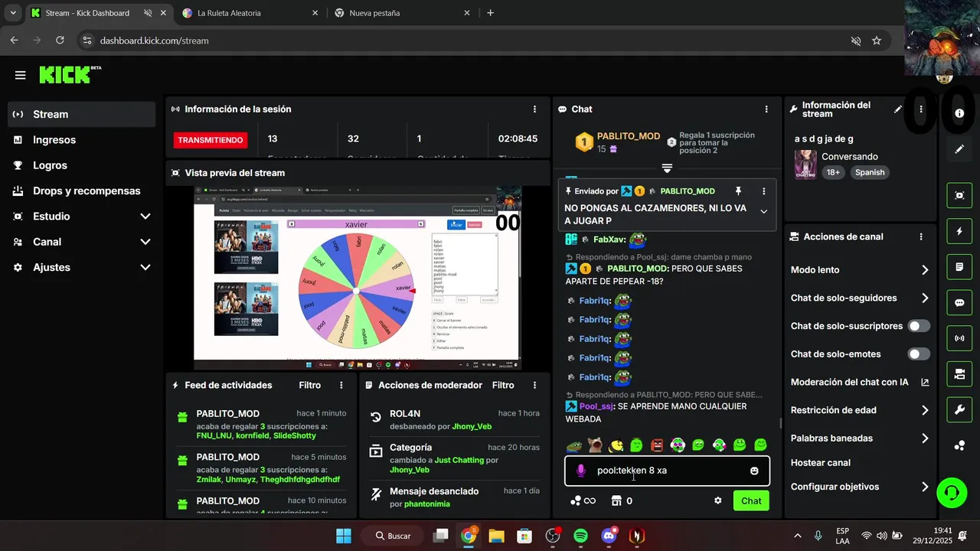The width and height of the screenshot is (980, 551).
Task: Focus the chat message input field
Action: tap(667, 471)
